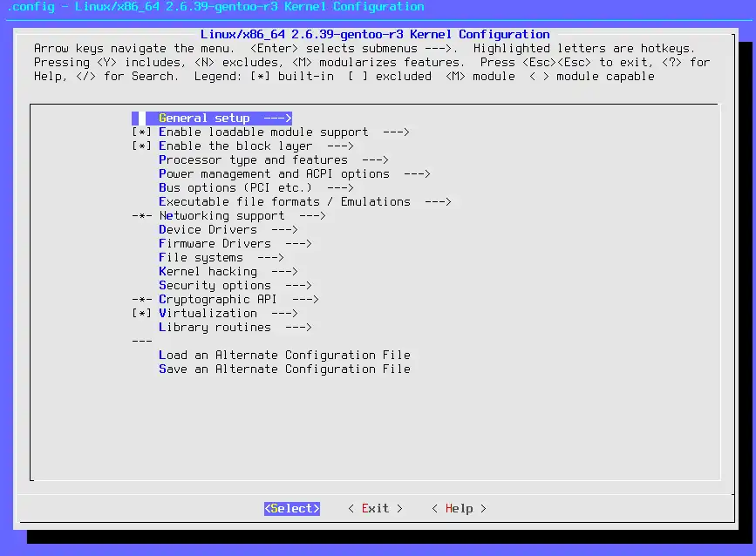
Task: Toggle the Virtualization checkbox
Action: (x=142, y=314)
